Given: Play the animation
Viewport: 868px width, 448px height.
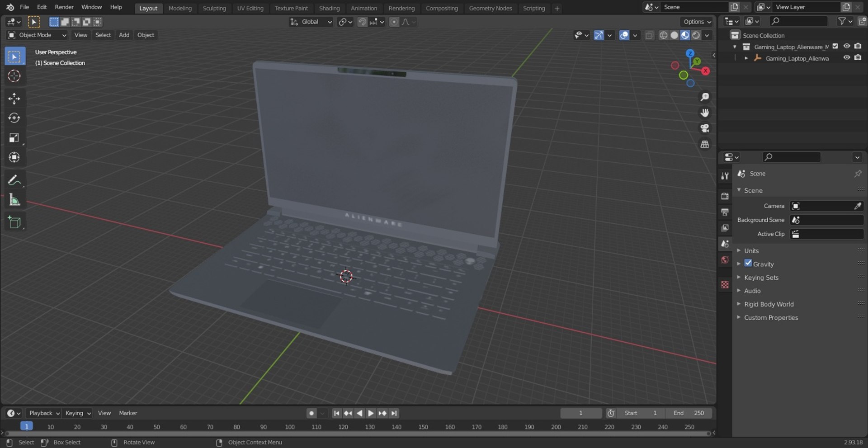Looking at the screenshot, I should point(371,413).
